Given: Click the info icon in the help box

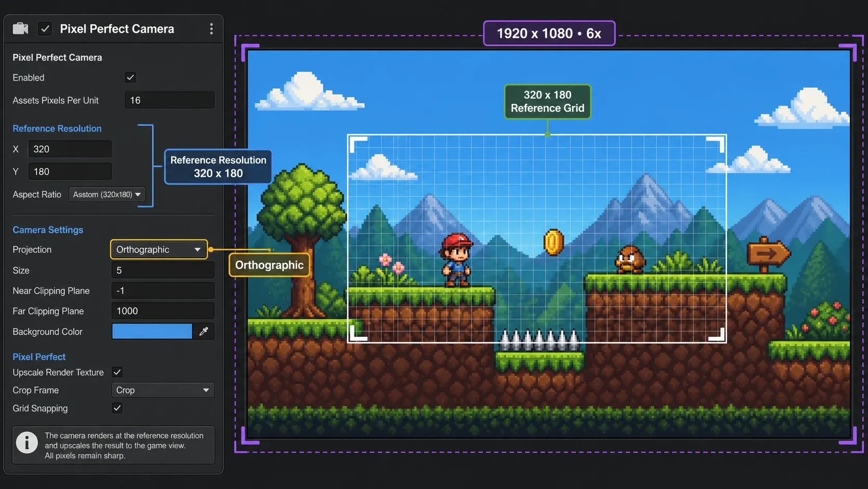Looking at the screenshot, I should tap(27, 443).
